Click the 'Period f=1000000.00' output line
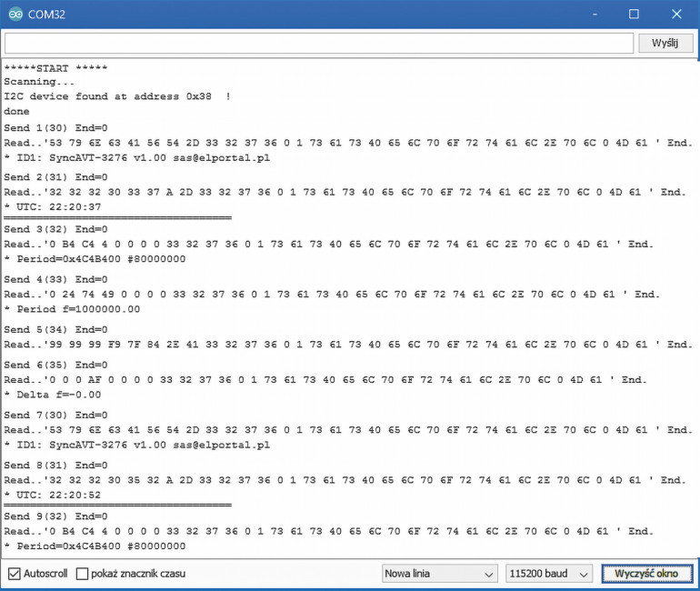This screenshot has height=591, width=700. (x=72, y=309)
